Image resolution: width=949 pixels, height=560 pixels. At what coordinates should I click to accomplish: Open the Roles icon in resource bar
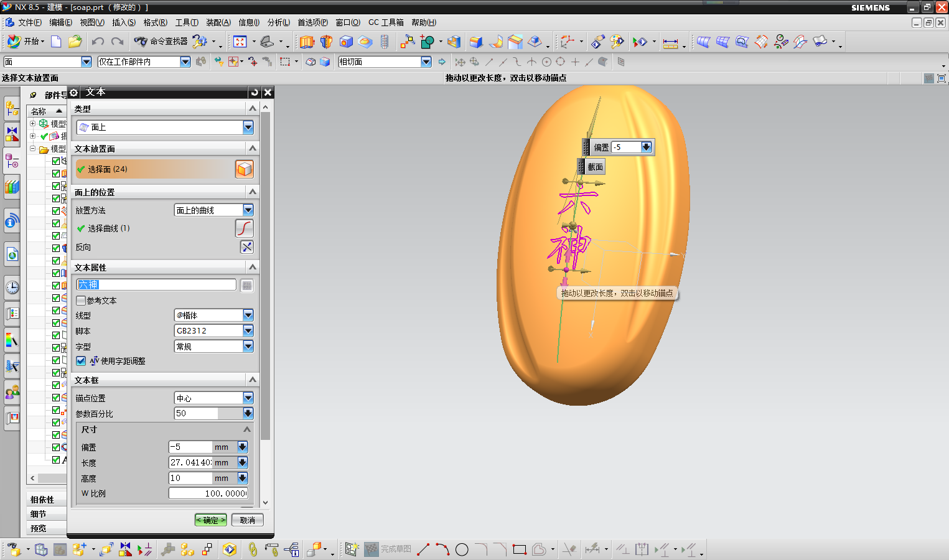pos(12,392)
